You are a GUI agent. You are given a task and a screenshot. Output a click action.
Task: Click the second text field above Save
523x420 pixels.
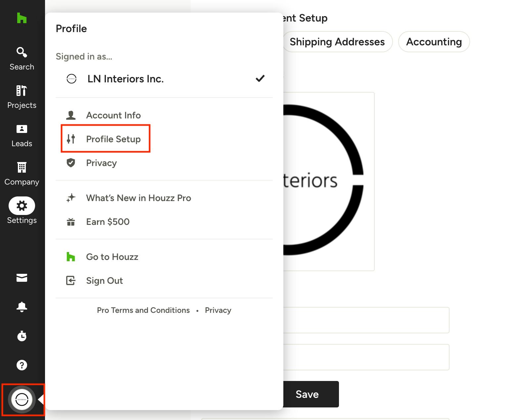coord(366,357)
